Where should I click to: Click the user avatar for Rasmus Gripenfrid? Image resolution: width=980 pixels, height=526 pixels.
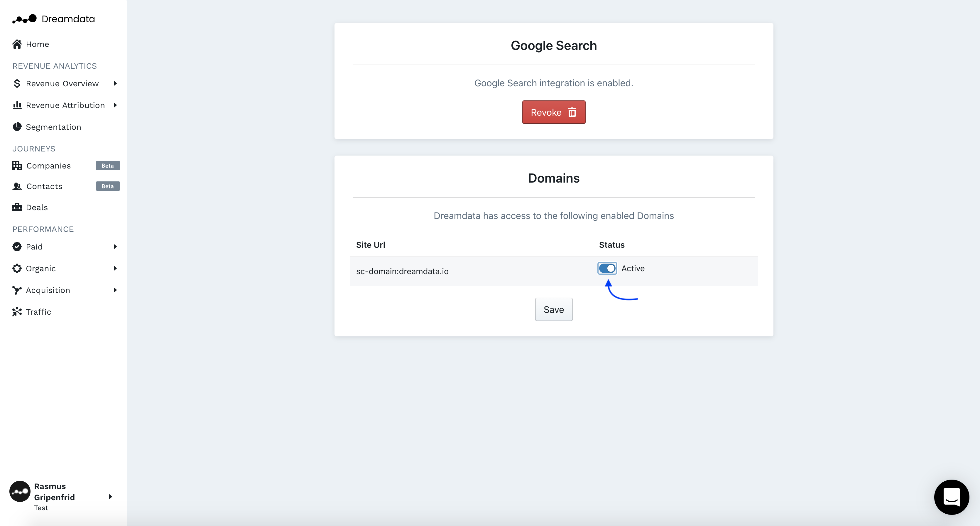20,491
